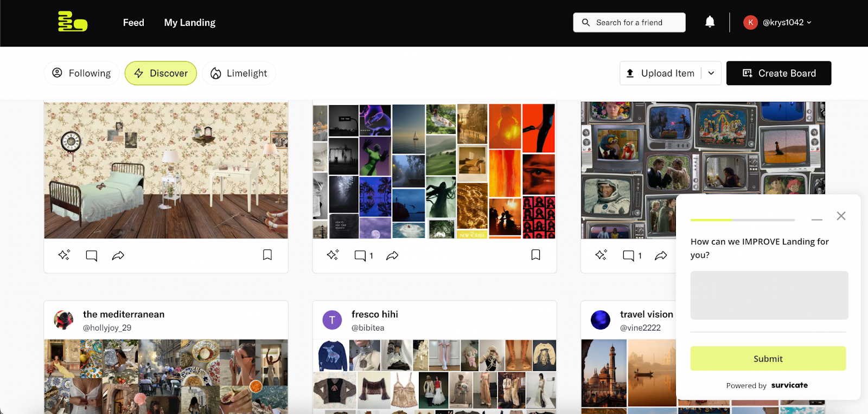Open the floral bedroom board image
868x414 pixels.
tap(166, 170)
